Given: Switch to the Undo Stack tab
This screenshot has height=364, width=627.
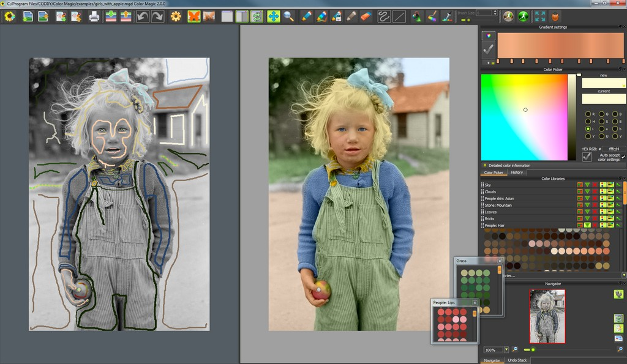Looking at the screenshot, I should click(x=517, y=360).
